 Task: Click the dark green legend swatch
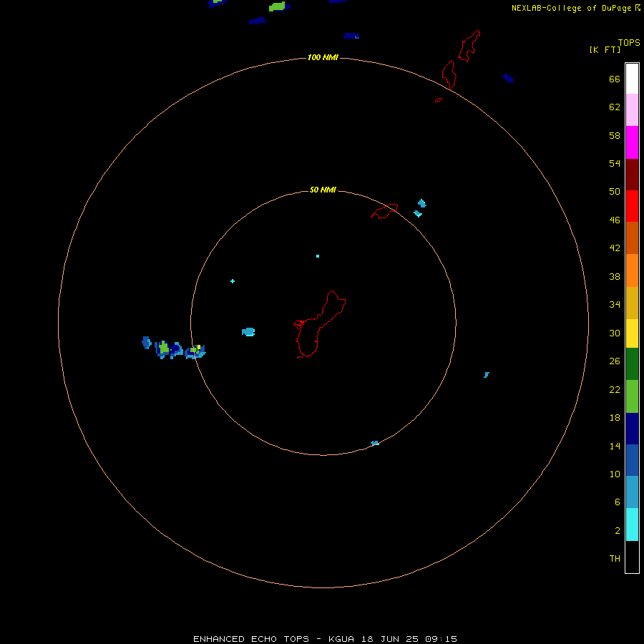coord(632,364)
